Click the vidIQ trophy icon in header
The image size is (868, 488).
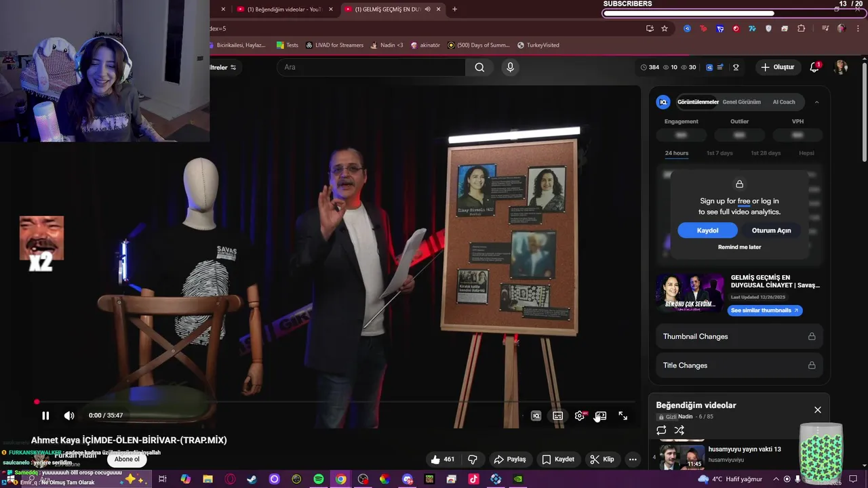coord(736,67)
